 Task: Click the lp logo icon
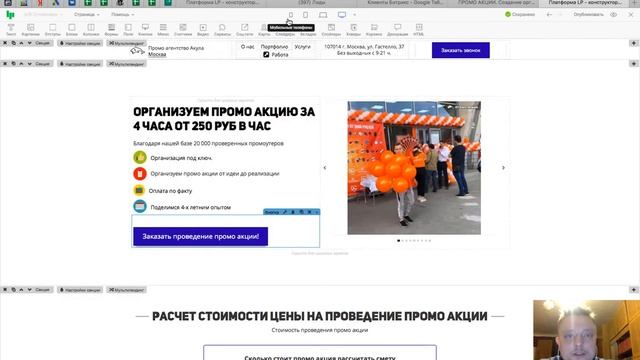(x=10, y=15)
